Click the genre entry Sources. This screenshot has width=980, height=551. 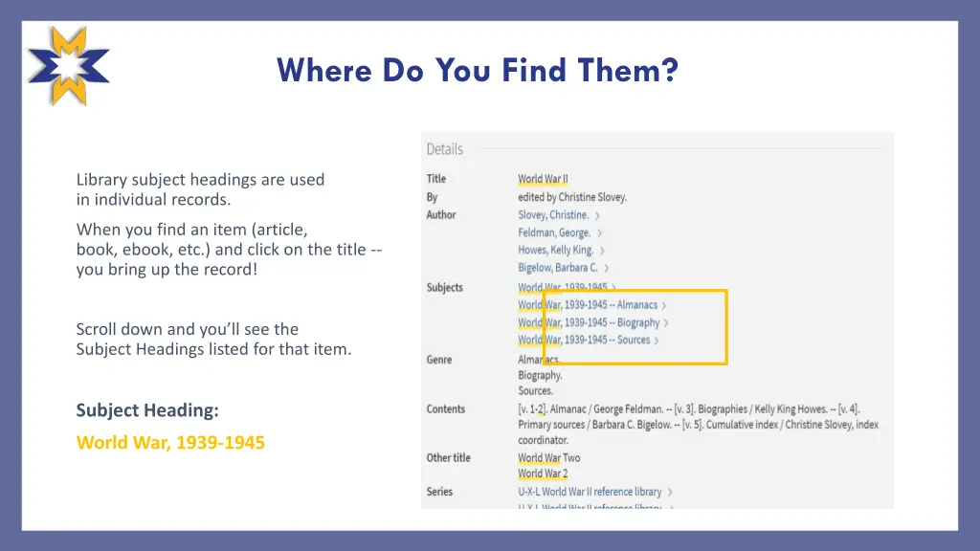[536, 391]
